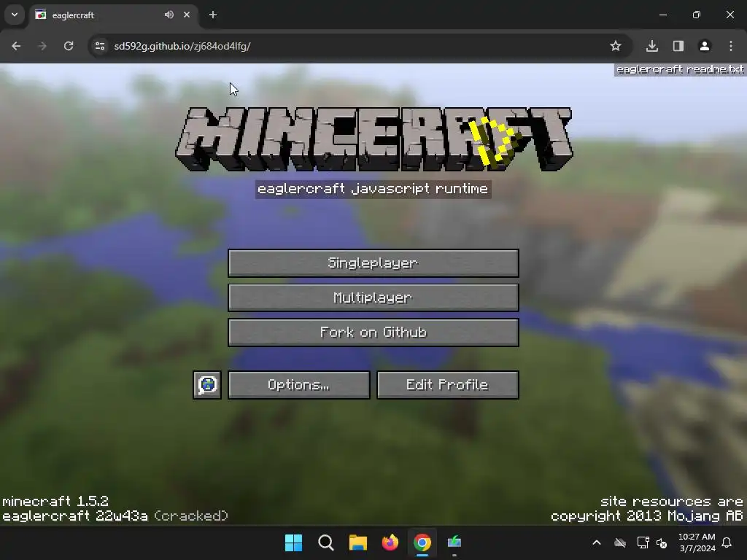Open File Explorer from taskbar
This screenshot has width=747, height=560.
pyautogui.click(x=357, y=542)
